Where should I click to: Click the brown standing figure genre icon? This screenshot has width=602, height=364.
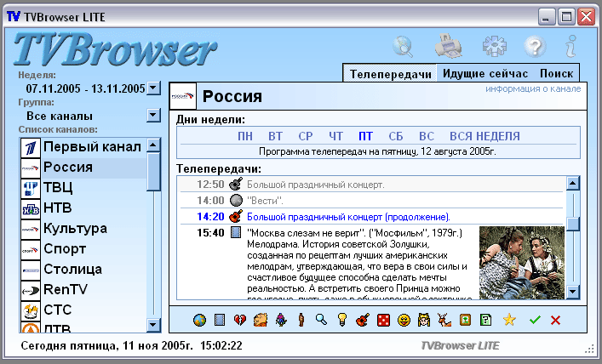tap(301, 320)
